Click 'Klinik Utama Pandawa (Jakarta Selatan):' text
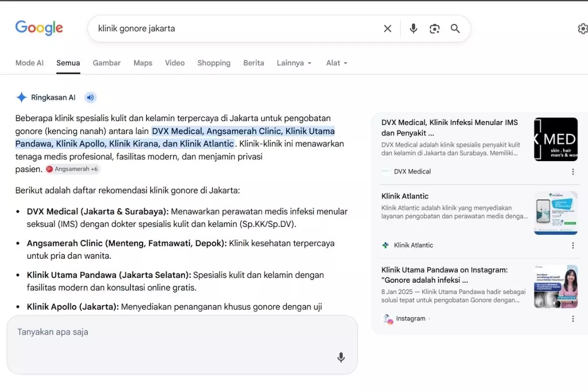Screen dimensions: 588x392 click(x=109, y=275)
